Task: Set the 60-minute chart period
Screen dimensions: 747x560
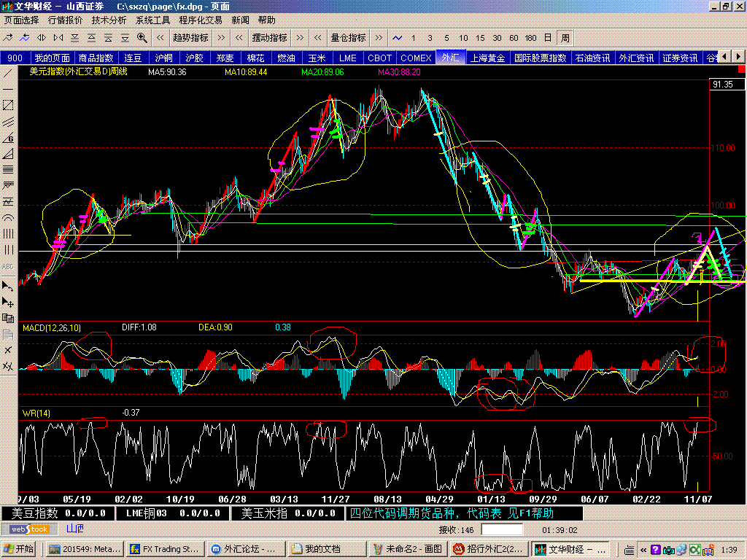Action: coord(514,38)
